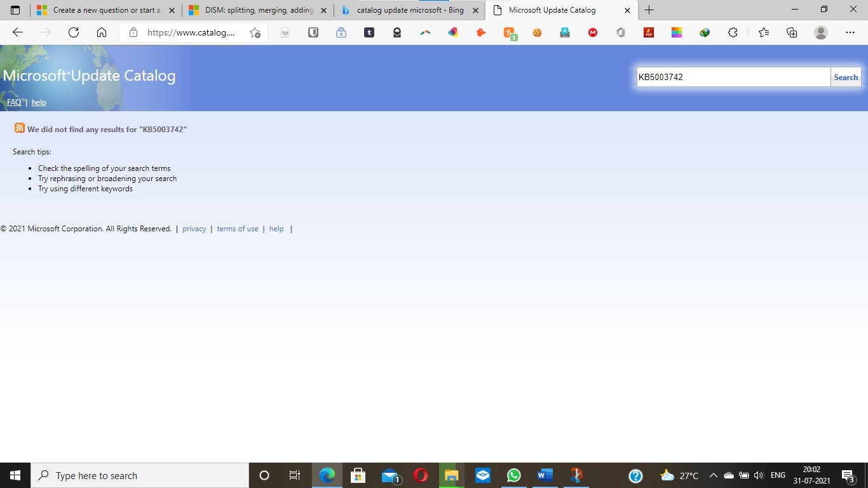Open the Windows Start menu
Viewport: 868px width, 488px height.
point(15,475)
